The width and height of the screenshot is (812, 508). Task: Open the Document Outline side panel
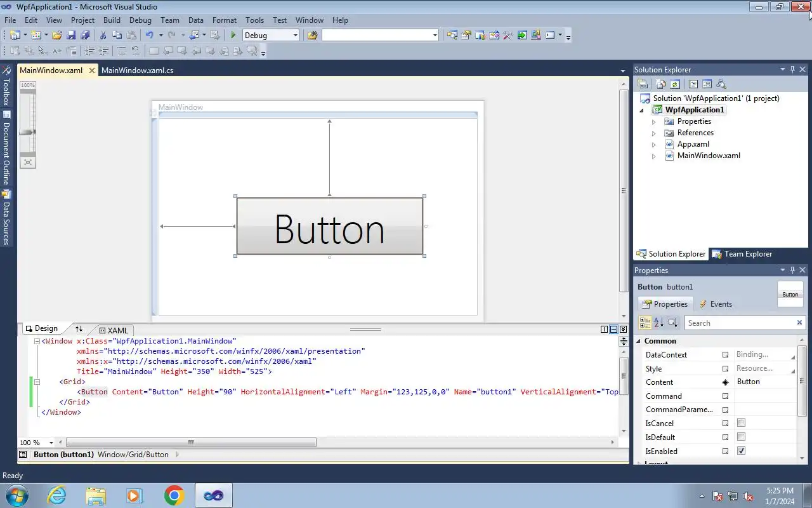(x=6, y=147)
